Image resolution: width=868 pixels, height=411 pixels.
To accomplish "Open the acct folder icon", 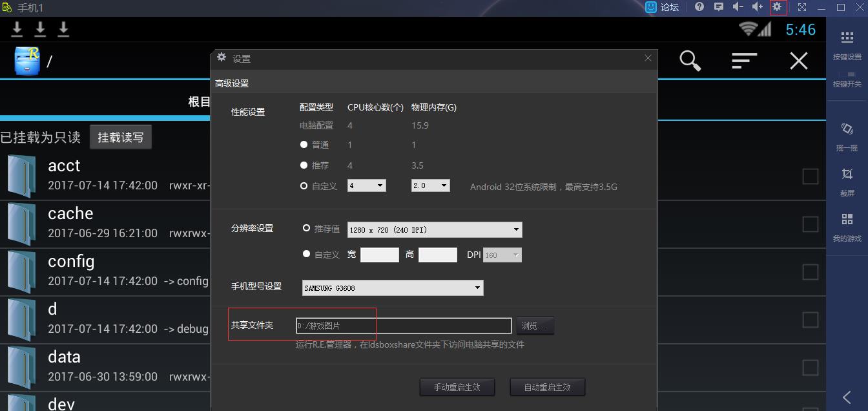I will coord(21,176).
